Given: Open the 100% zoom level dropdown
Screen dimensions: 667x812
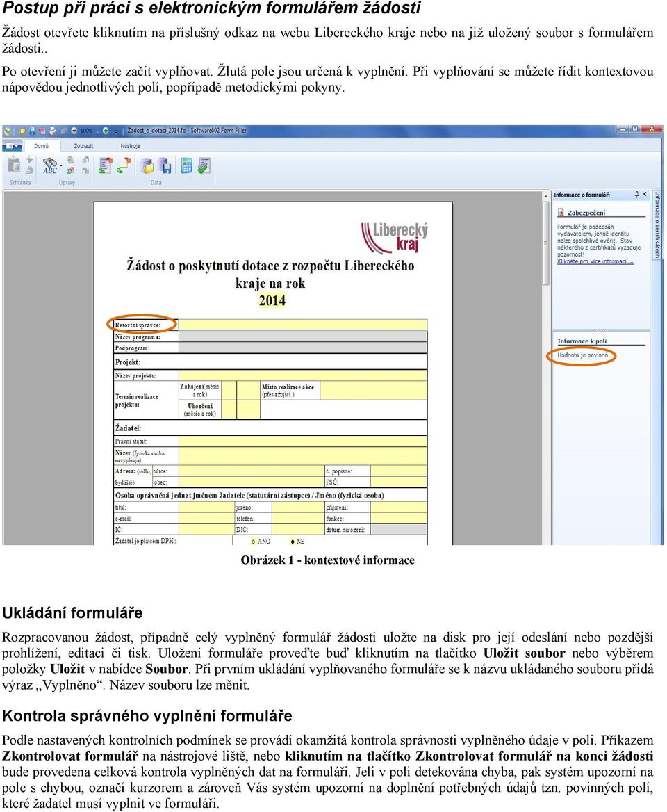Looking at the screenshot, I should point(97,131).
